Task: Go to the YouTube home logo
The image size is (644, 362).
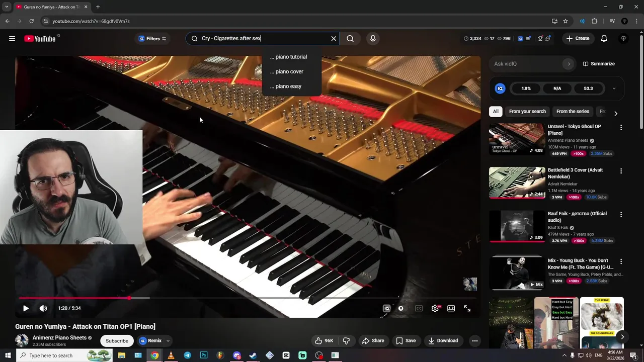Action: 40,39
